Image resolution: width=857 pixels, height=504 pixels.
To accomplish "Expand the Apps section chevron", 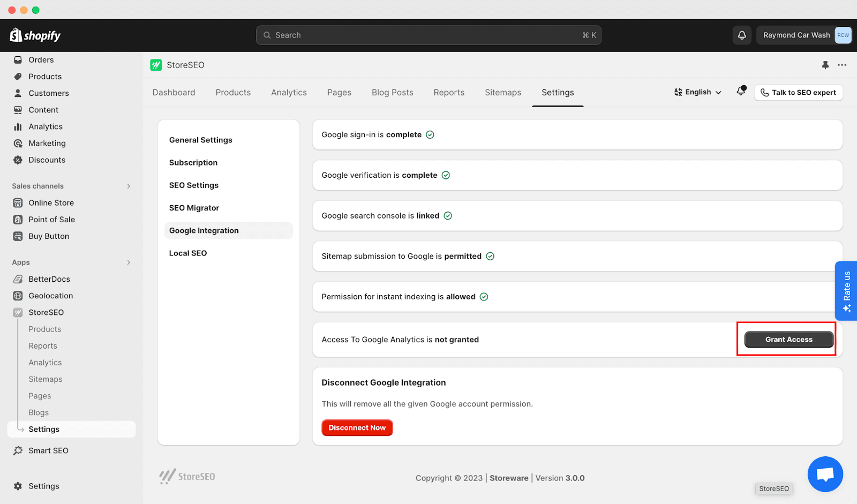I will pyautogui.click(x=129, y=262).
